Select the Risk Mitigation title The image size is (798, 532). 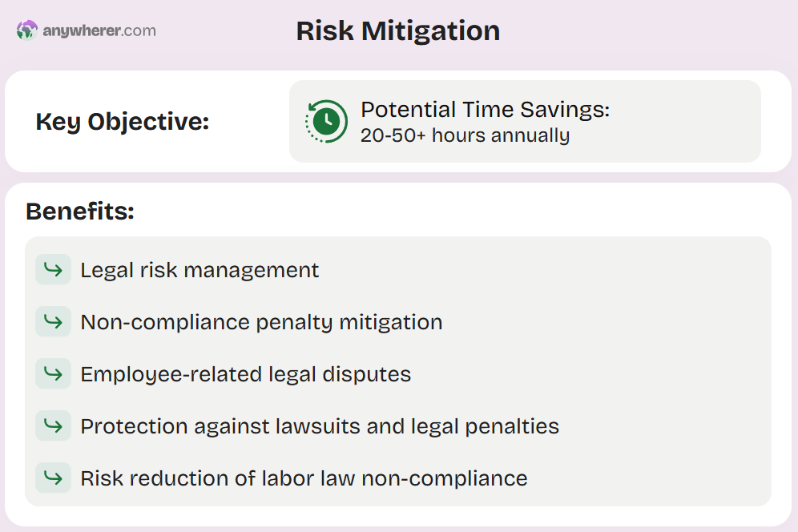pos(398,31)
